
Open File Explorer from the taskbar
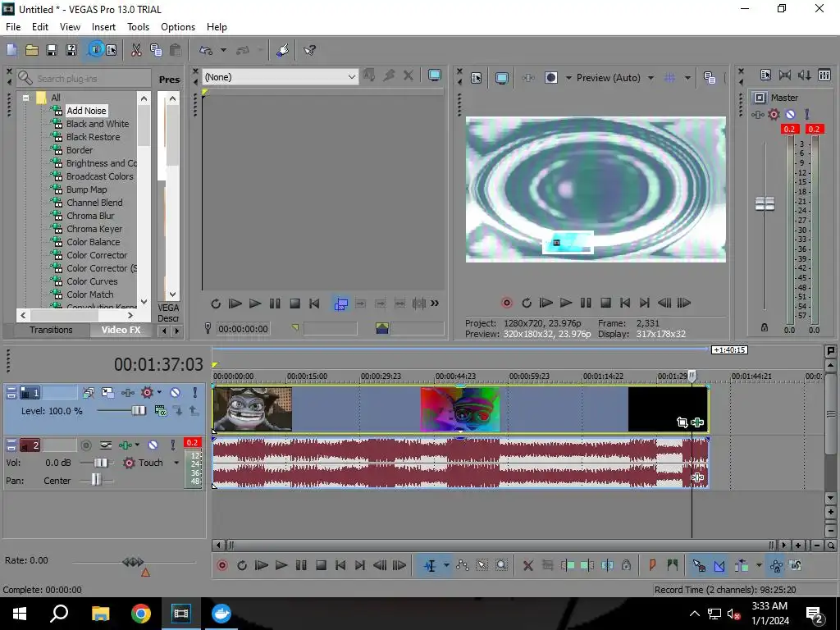[x=100, y=614]
